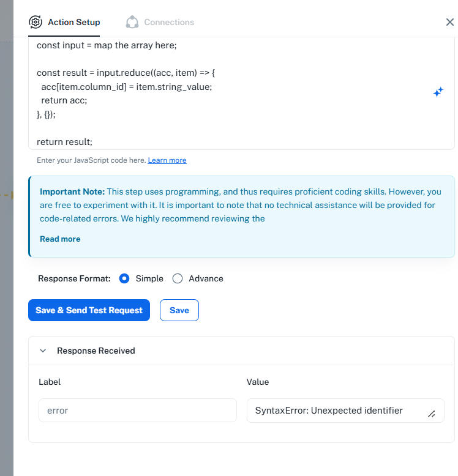Click the Response Received section title
The width and height of the screenshot is (458, 476).
click(x=96, y=351)
